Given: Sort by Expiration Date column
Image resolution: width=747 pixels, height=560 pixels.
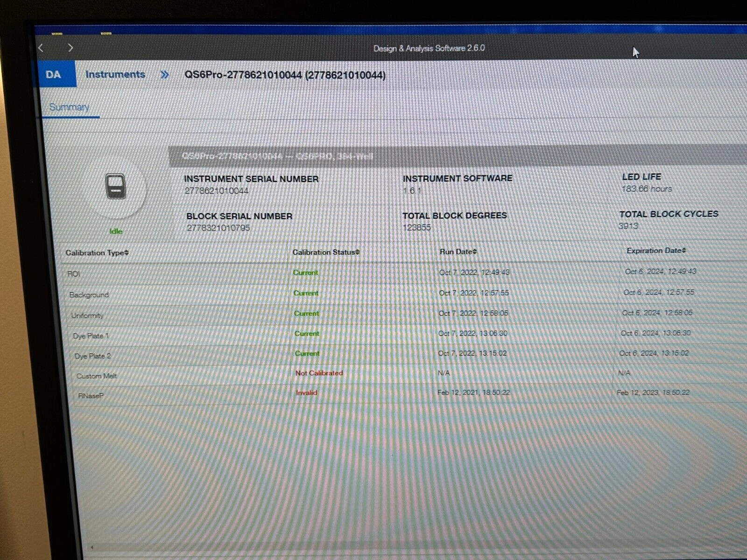Looking at the screenshot, I should coord(656,251).
